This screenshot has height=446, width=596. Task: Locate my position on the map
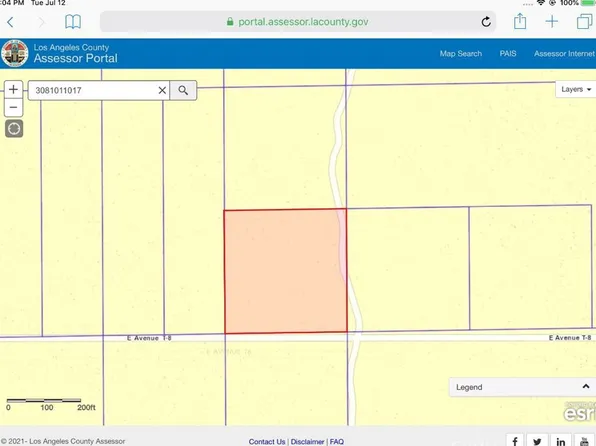pyautogui.click(x=14, y=129)
